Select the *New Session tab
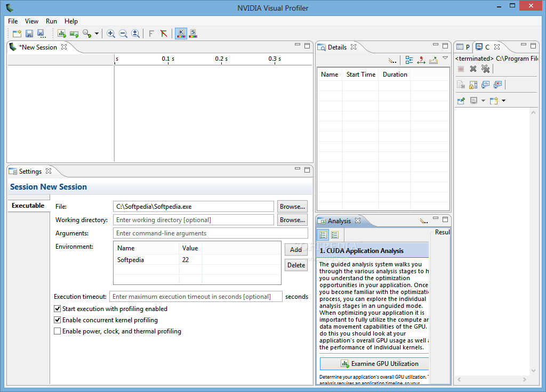The width and height of the screenshot is (546, 392). (38, 47)
